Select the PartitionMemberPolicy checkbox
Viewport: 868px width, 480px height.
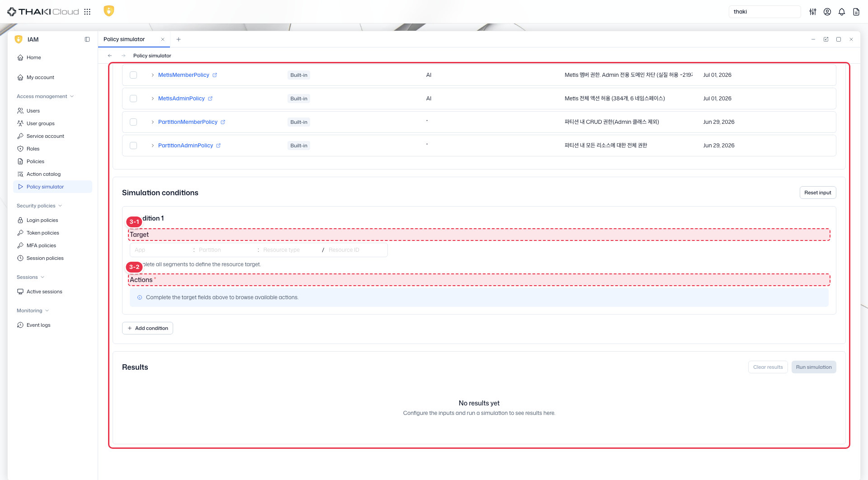tap(133, 122)
